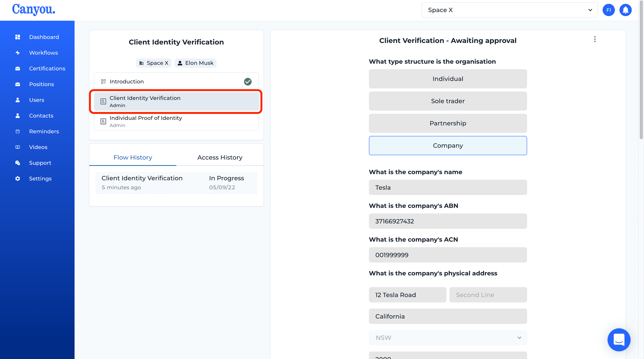
Task: Click the support chat bubble button
Action: point(619,340)
